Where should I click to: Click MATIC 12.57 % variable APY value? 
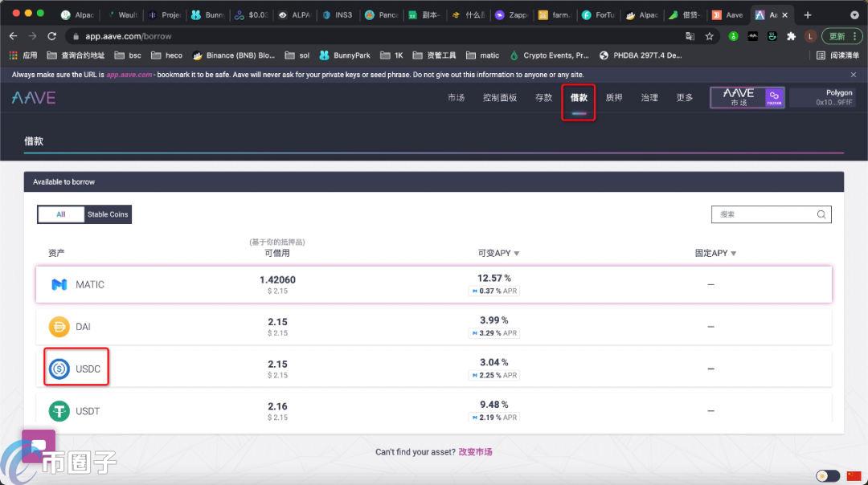[x=493, y=278]
